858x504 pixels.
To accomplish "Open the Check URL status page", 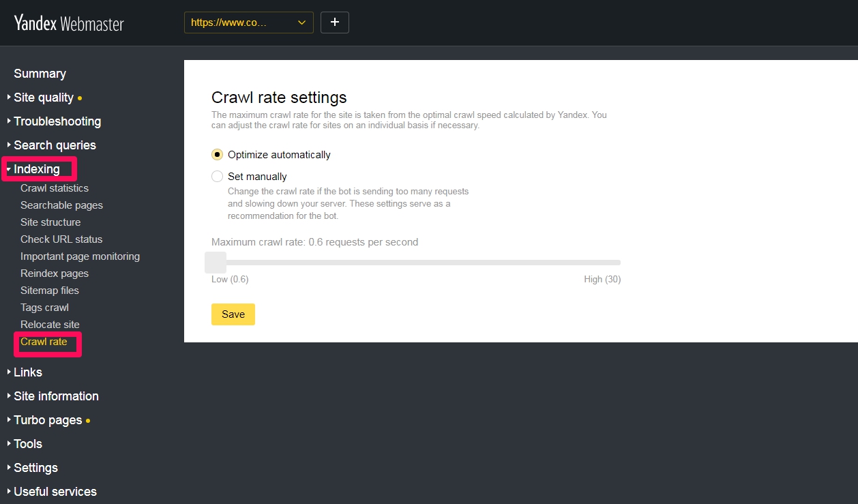I will tap(61, 239).
